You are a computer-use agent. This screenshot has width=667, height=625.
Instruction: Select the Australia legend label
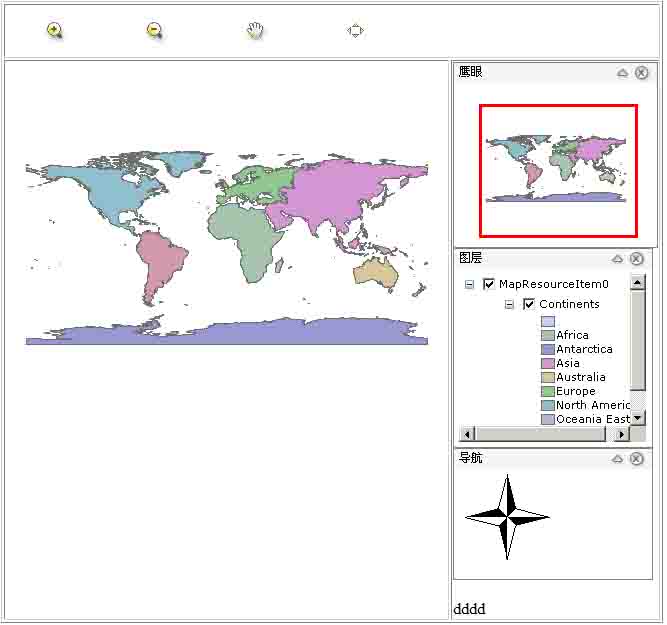click(581, 378)
